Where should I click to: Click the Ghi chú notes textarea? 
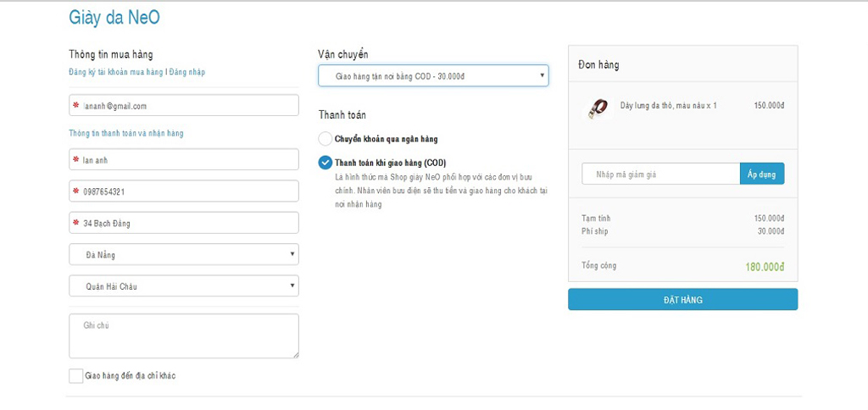184,335
